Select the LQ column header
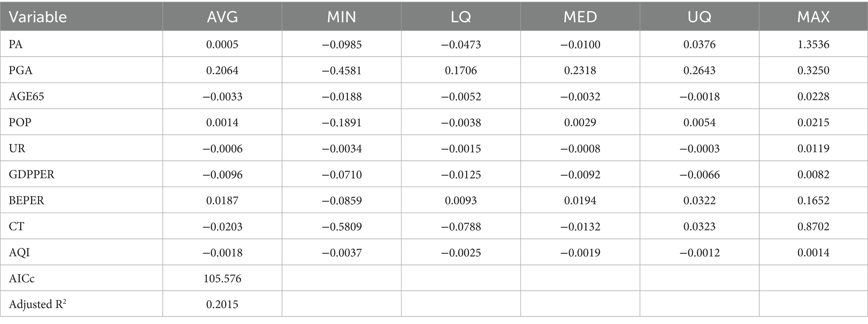Viewport: 868px width, 324px height. (461, 17)
